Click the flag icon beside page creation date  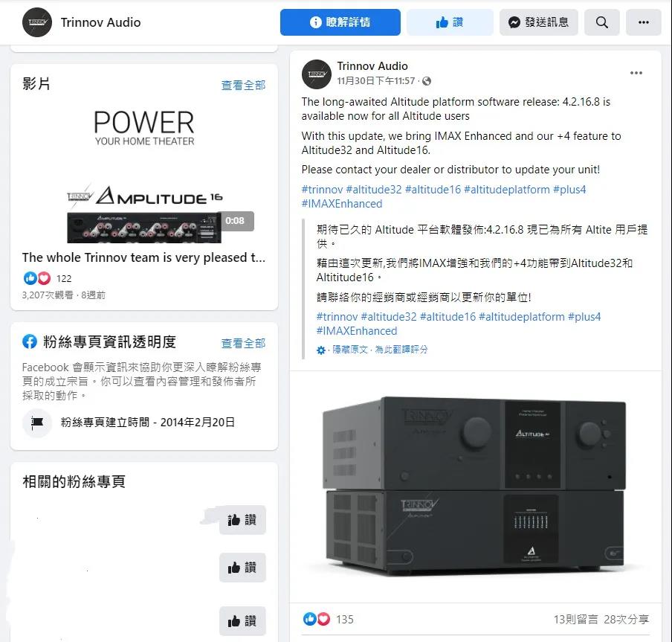(x=37, y=423)
